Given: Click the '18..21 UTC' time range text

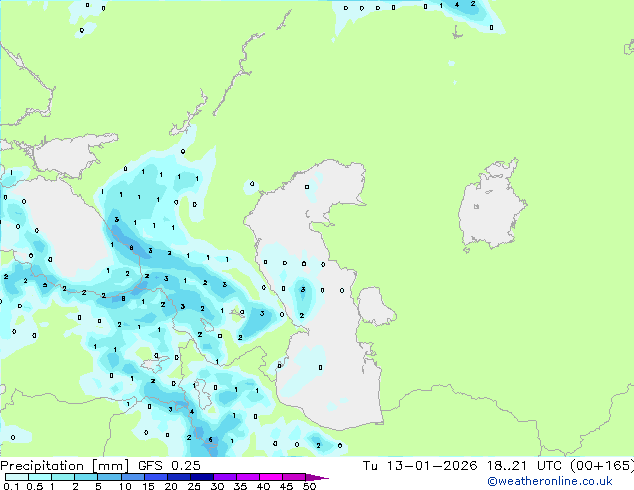Looking at the screenshot, I should coord(524,466).
